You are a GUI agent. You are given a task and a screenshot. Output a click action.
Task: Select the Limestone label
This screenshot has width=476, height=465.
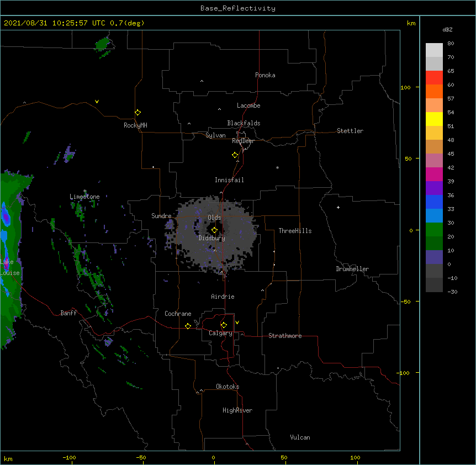[x=84, y=197]
